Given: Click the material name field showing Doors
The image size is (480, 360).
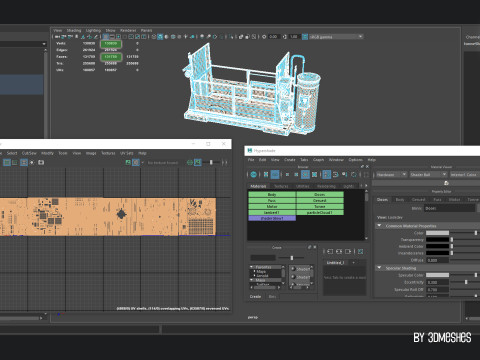Looking at the screenshot, I should [449, 208].
